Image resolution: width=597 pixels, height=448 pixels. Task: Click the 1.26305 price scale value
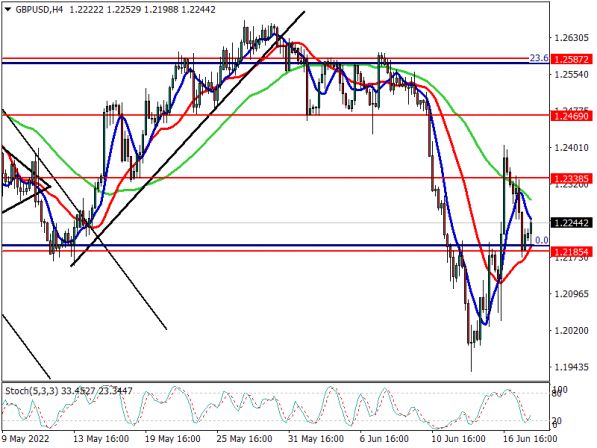point(571,38)
